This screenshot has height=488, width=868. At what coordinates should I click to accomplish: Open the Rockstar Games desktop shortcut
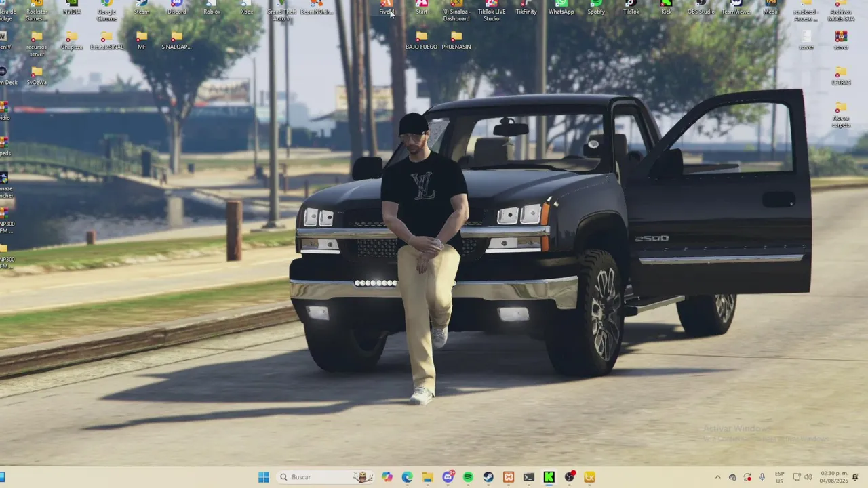(37, 10)
